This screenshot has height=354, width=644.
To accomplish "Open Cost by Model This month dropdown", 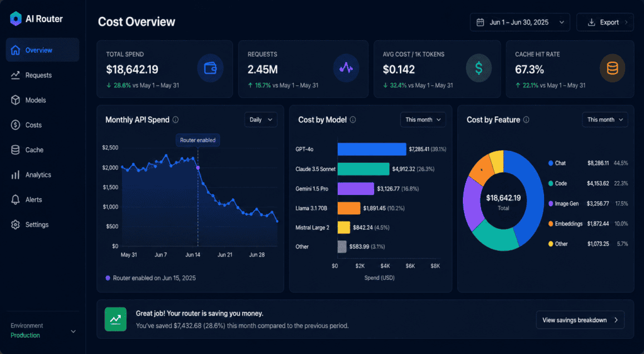I will click(423, 119).
